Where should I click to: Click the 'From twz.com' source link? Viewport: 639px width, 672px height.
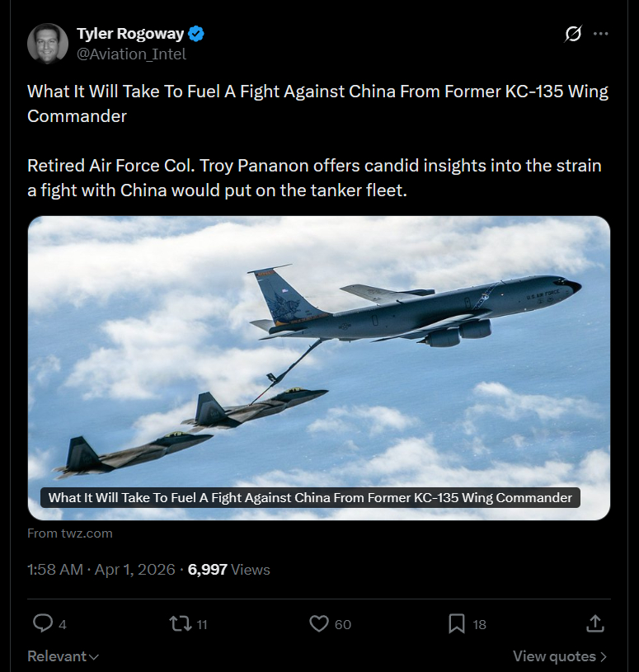click(x=70, y=533)
